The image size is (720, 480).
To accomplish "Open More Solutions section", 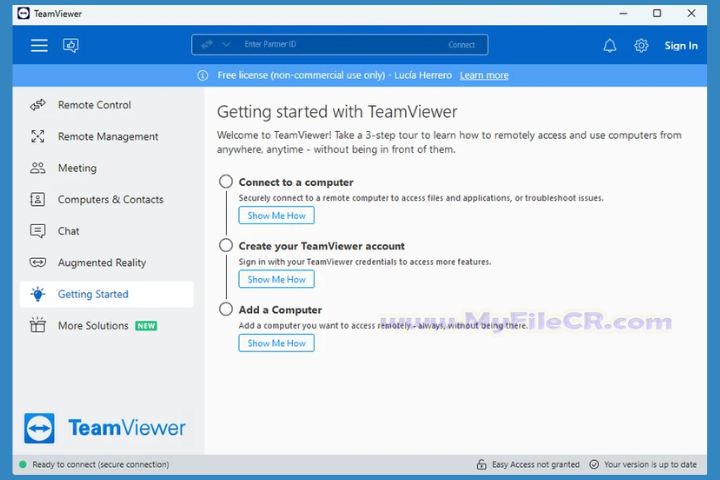I will (x=107, y=326).
